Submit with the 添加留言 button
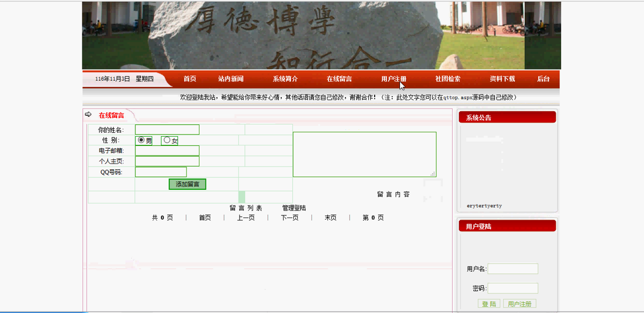This screenshot has height=313, width=644. point(187,184)
